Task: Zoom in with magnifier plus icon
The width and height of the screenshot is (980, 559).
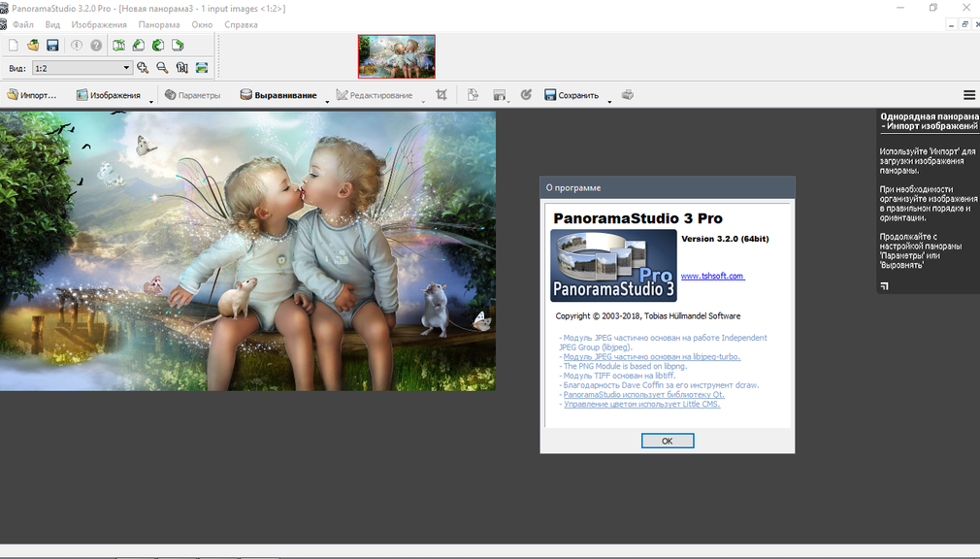Action: pos(143,68)
